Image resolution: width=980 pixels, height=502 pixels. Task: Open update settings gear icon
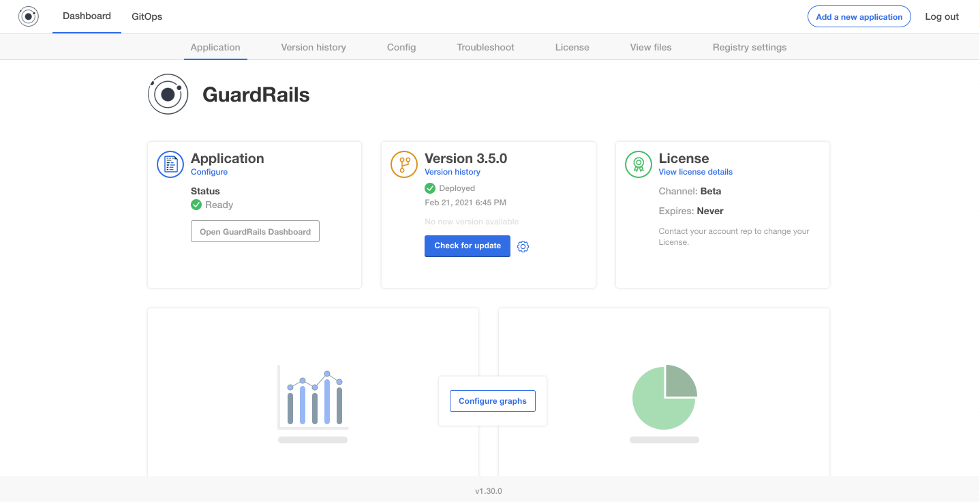(x=523, y=246)
